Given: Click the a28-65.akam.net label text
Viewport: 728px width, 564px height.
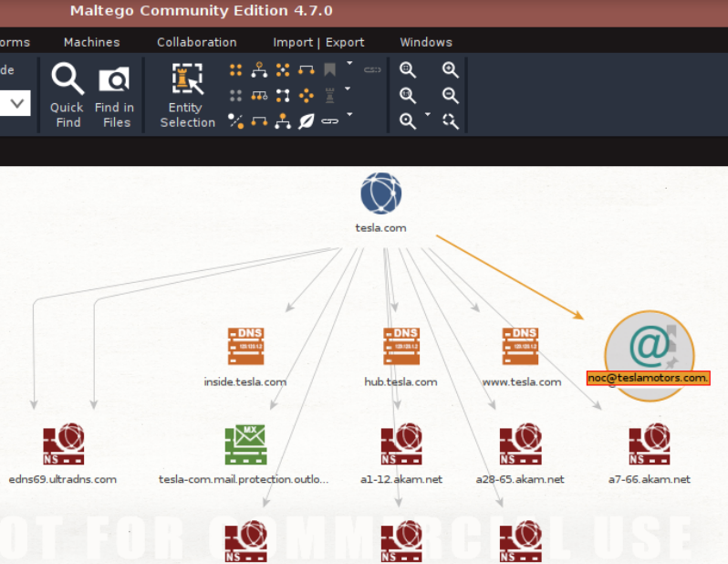Looking at the screenshot, I should (x=520, y=479).
